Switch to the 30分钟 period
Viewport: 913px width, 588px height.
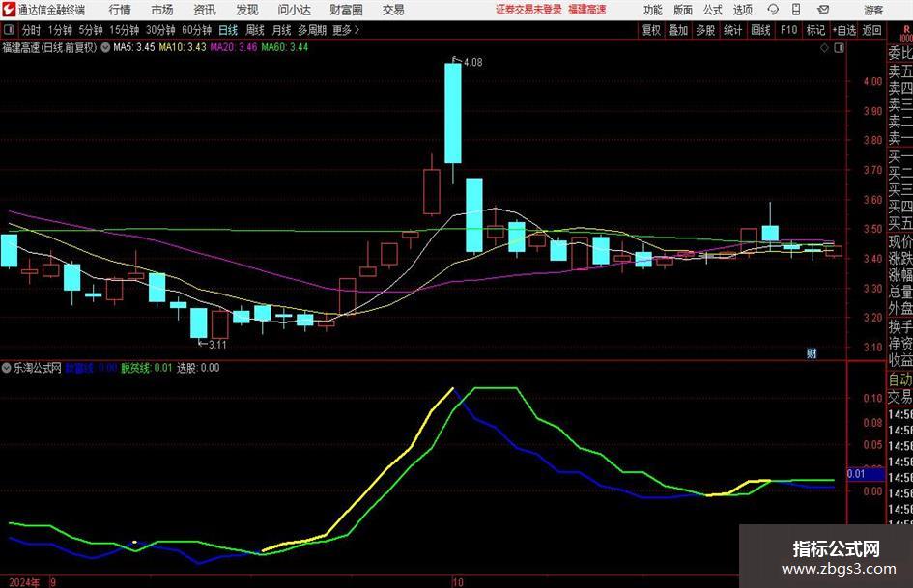pyautogui.click(x=160, y=30)
